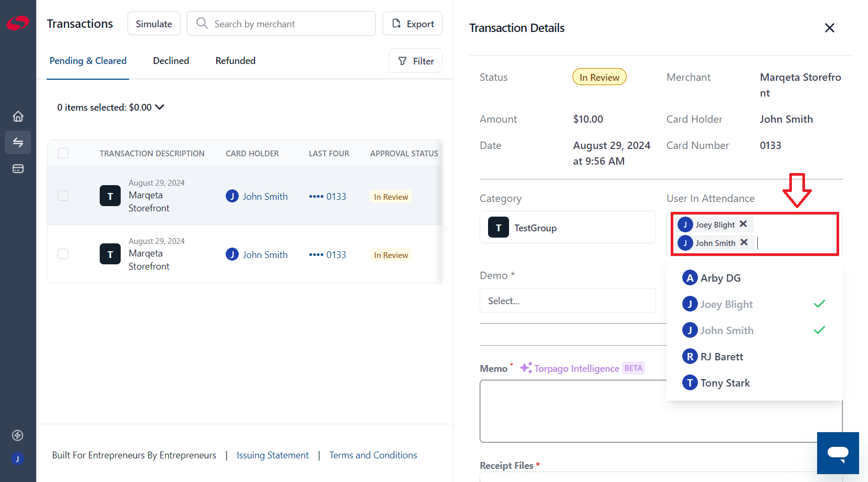Tick checkbox for second Marqeta Storefront row
Image resolution: width=868 pixels, height=482 pixels.
click(x=63, y=254)
